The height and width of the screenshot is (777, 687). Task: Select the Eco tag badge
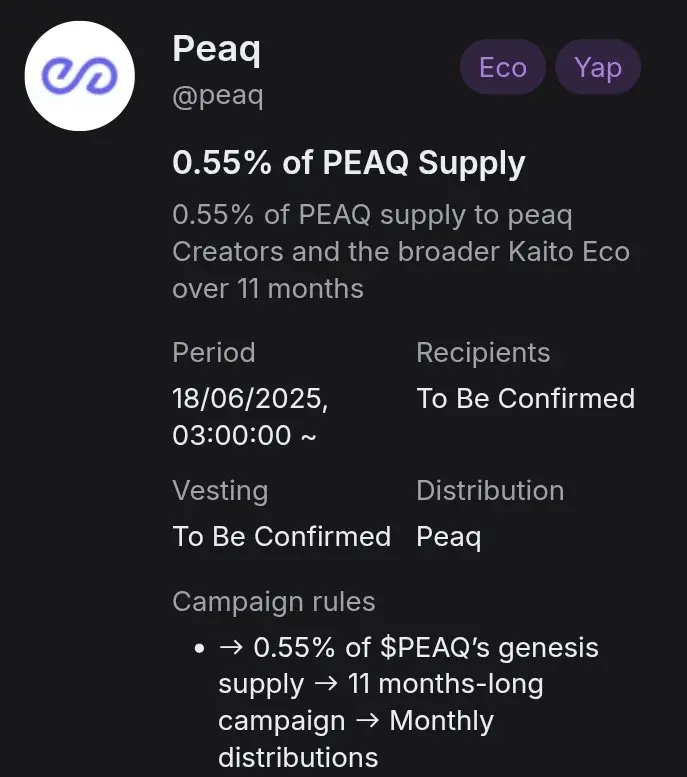click(502, 68)
